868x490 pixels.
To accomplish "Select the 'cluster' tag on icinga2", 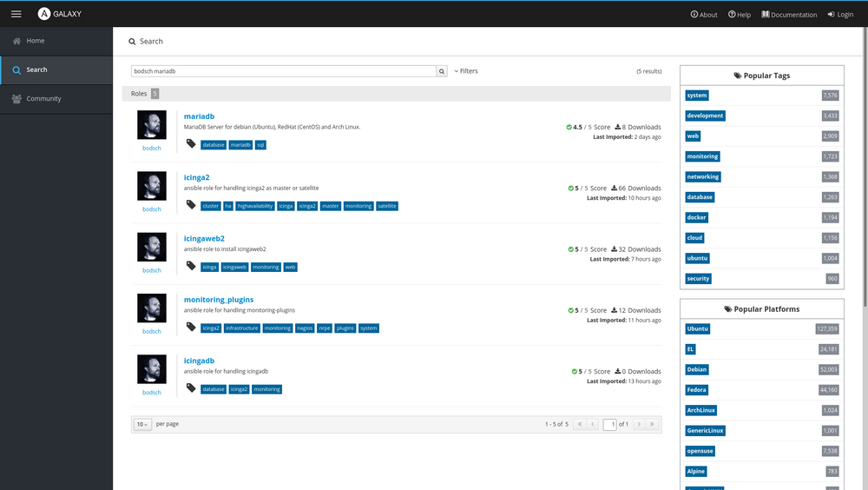I will click(x=210, y=206).
